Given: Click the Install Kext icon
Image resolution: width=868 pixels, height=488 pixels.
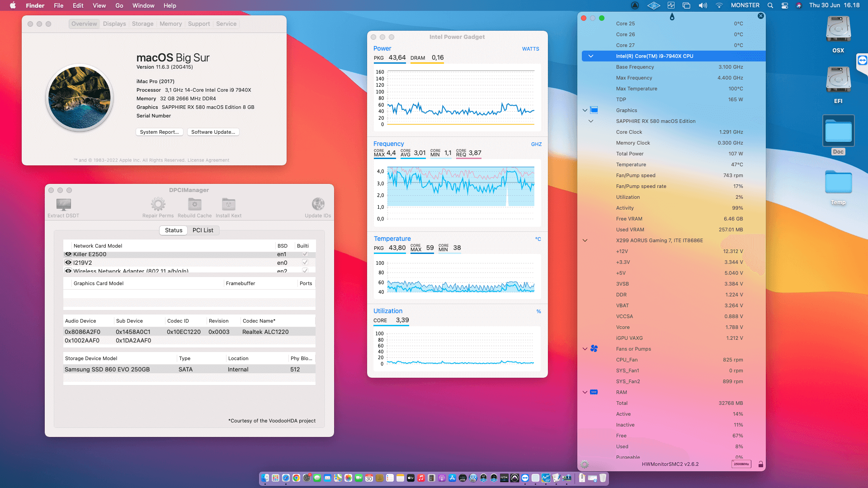Looking at the screenshot, I should [x=228, y=204].
